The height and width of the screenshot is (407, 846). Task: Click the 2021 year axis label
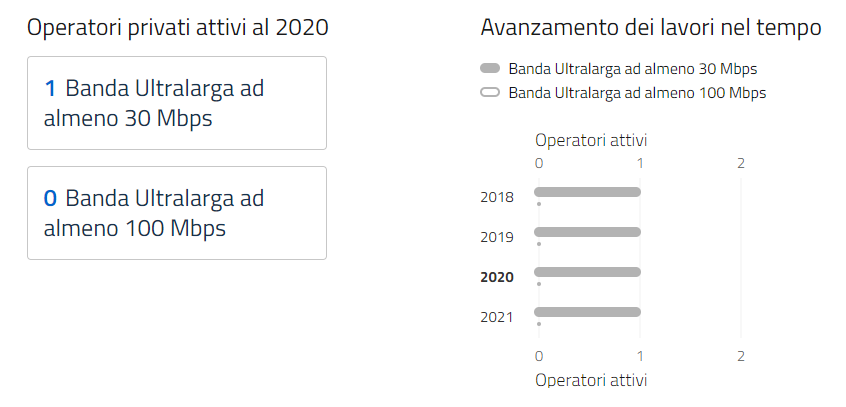[497, 317]
